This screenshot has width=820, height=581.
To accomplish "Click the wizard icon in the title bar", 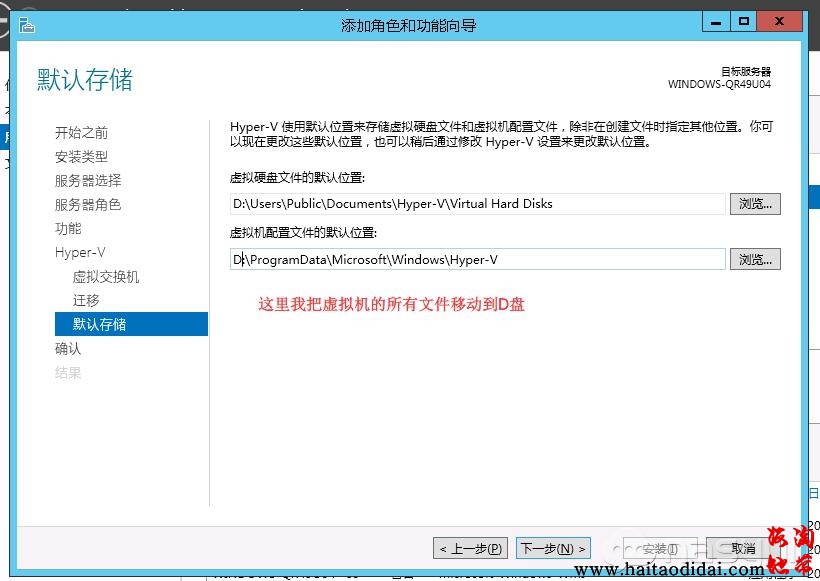I will 27,23.
